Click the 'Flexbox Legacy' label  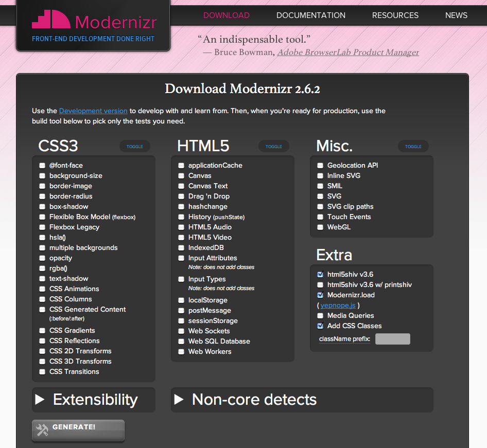(x=75, y=227)
